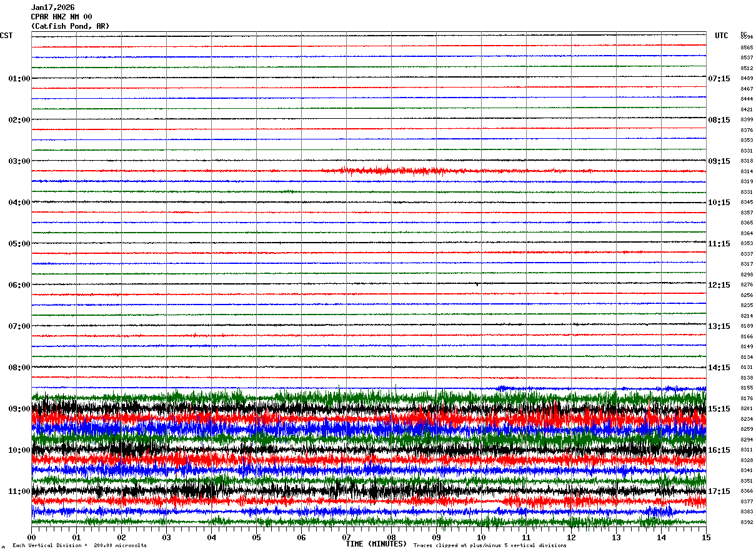Click the 12 minute tick label on time axis
This screenshot has width=756, height=554.
point(571,537)
